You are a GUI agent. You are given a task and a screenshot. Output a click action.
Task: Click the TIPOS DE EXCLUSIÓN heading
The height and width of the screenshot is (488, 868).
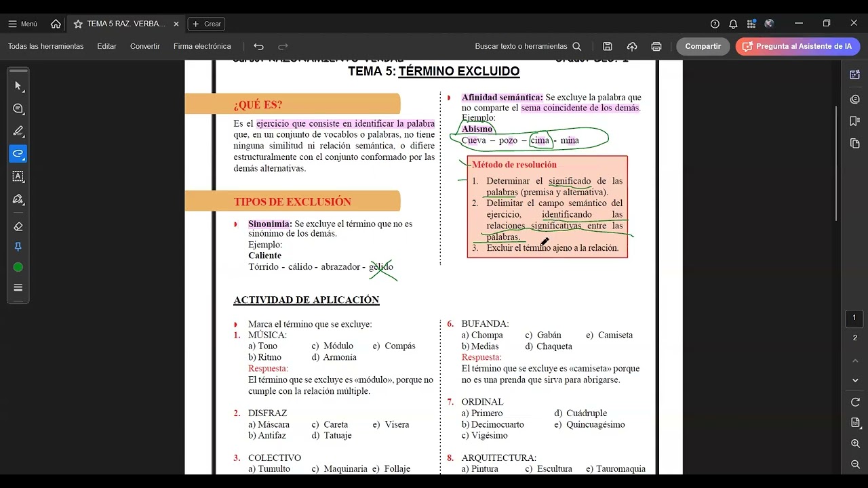[292, 201]
